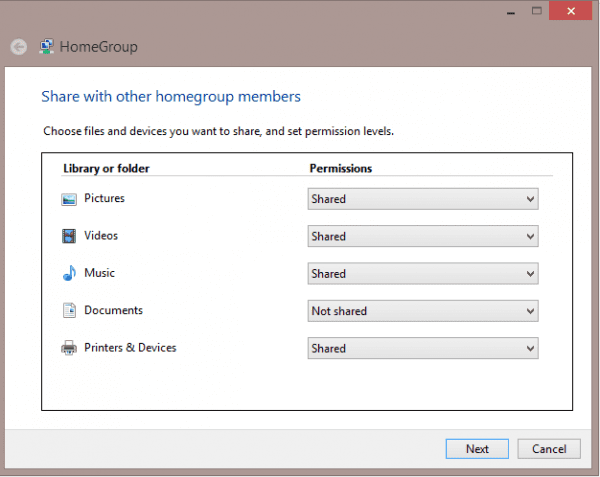
Task: Change Documents permission from Not shared
Action: pyautogui.click(x=423, y=311)
